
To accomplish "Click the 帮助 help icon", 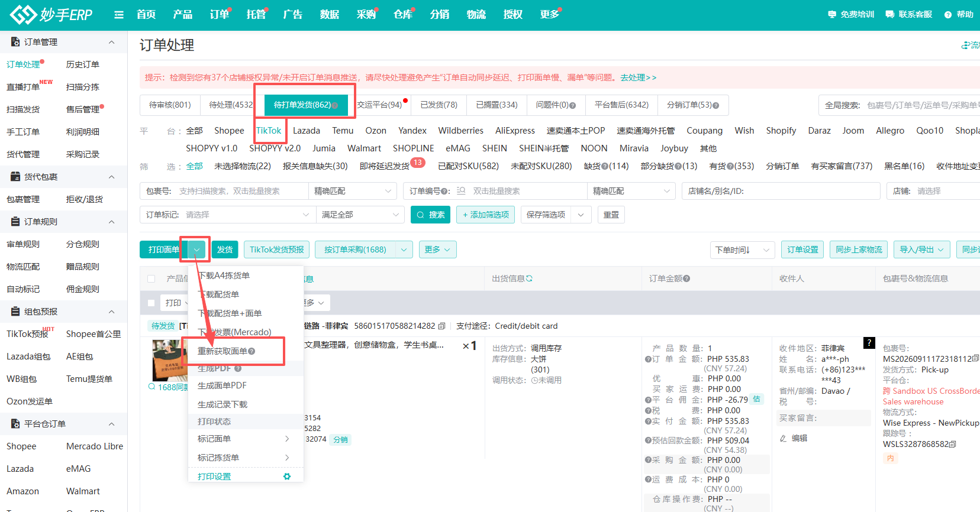I will click(x=948, y=15).
